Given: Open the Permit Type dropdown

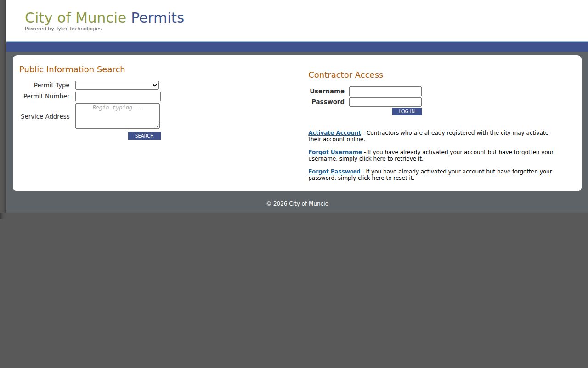Looking at the screenshot, I should pyautogui.click(x=117, y=85).
